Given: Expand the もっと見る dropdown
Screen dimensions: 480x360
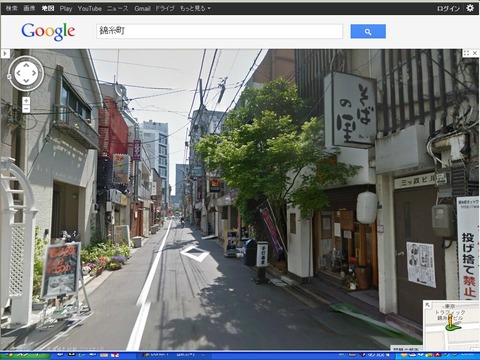Looking at the screenshot, I should (195, 8).
